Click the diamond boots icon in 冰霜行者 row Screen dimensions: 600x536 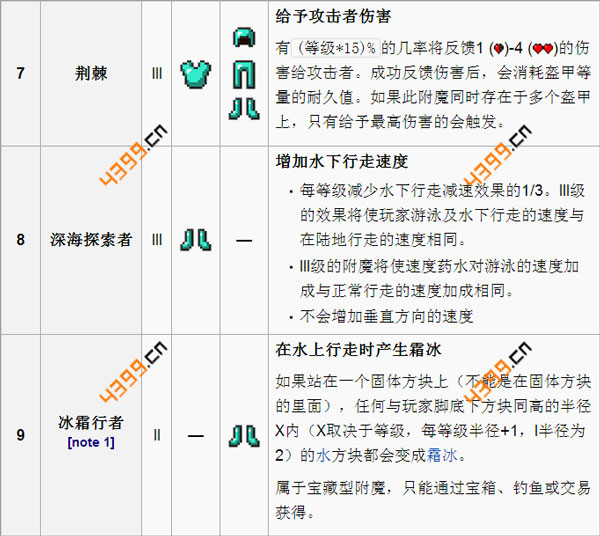244,436
